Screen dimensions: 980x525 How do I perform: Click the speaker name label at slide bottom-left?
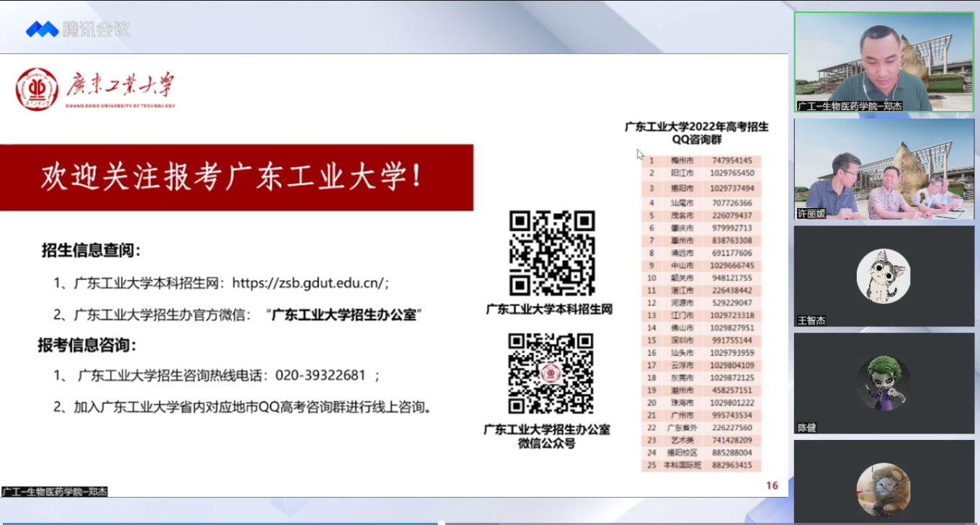coord(55,492)
